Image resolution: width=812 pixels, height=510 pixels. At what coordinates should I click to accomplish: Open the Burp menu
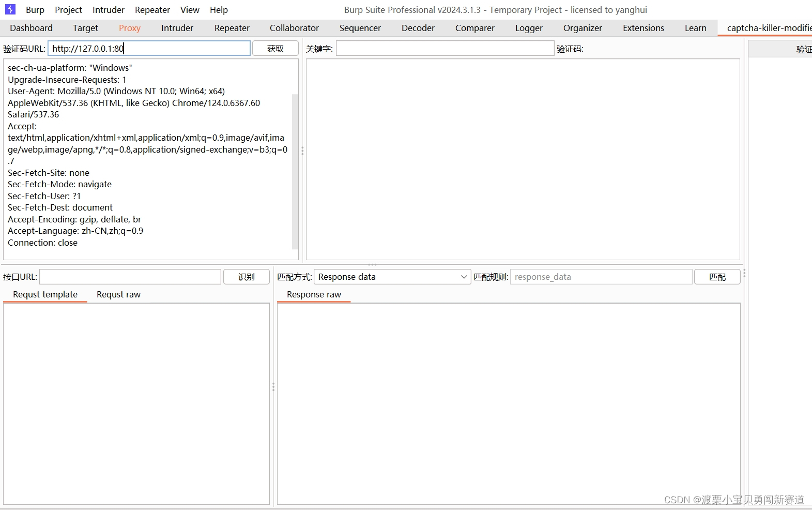tap(35, 10)
